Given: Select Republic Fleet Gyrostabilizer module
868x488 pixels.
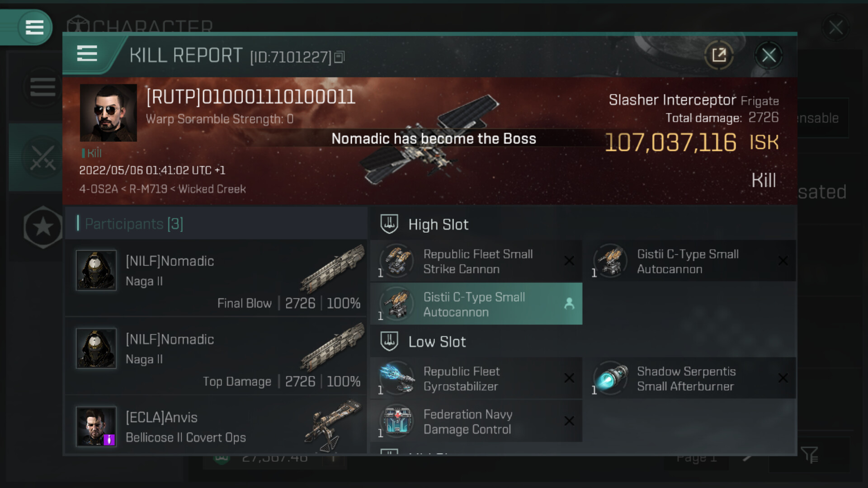Looking at the screenshot, I should click(x=476, y=379).
